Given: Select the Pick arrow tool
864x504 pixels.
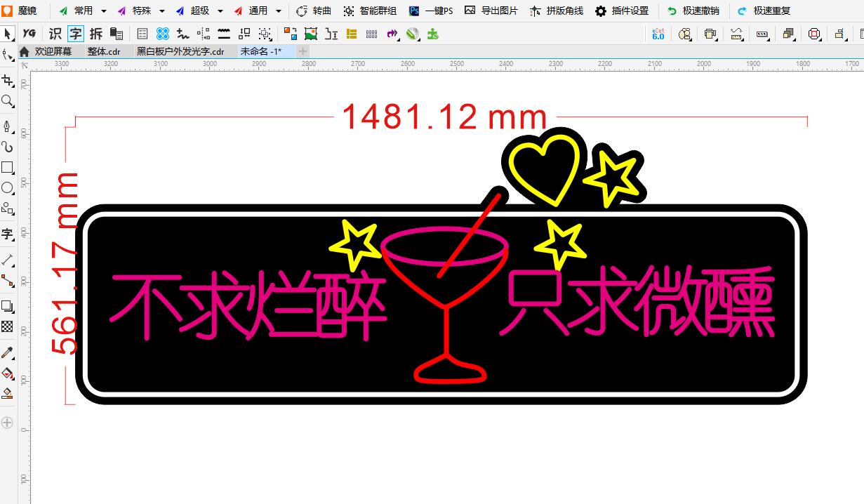Looking at the screenshot, I should (7, 34).
